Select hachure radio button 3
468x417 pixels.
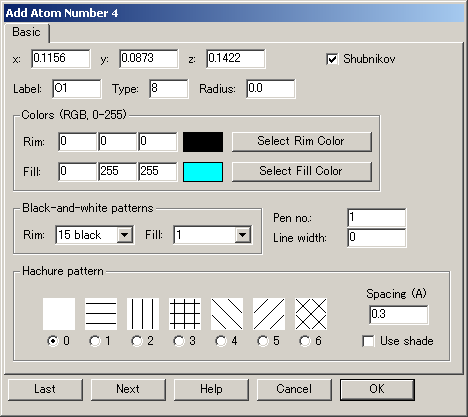[x=178, y=341]
